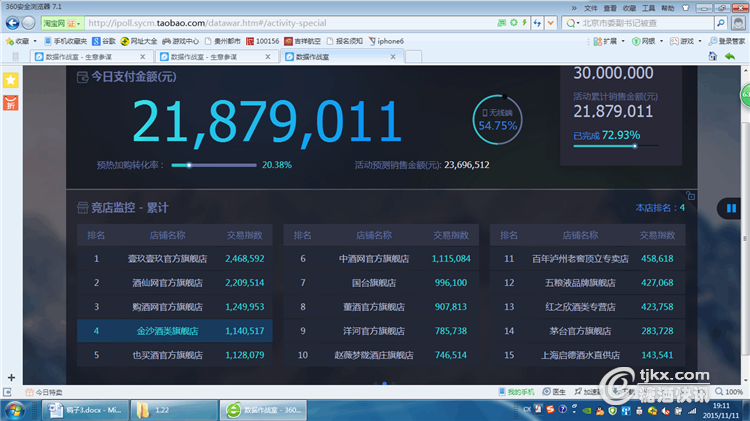The image size is (750, 421).
Task: Click 手机收藏夹 bookmark
Action: coord(66,41)
